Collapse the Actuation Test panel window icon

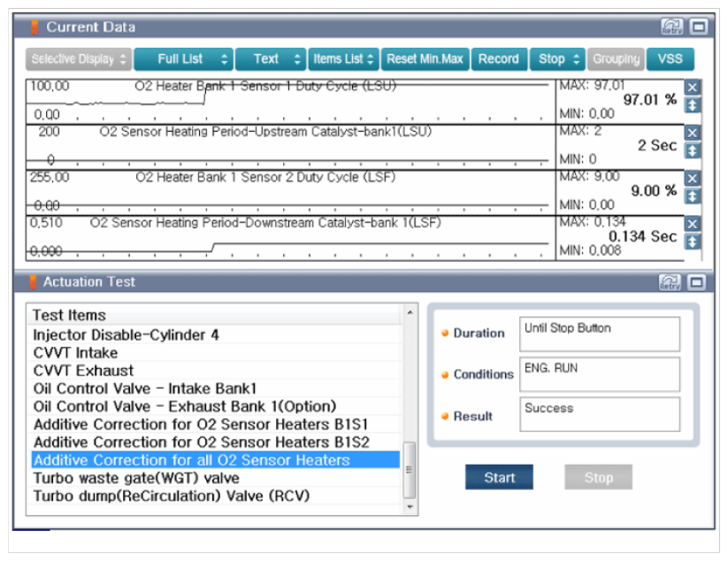pyautogui.click(x=698, y=282)
